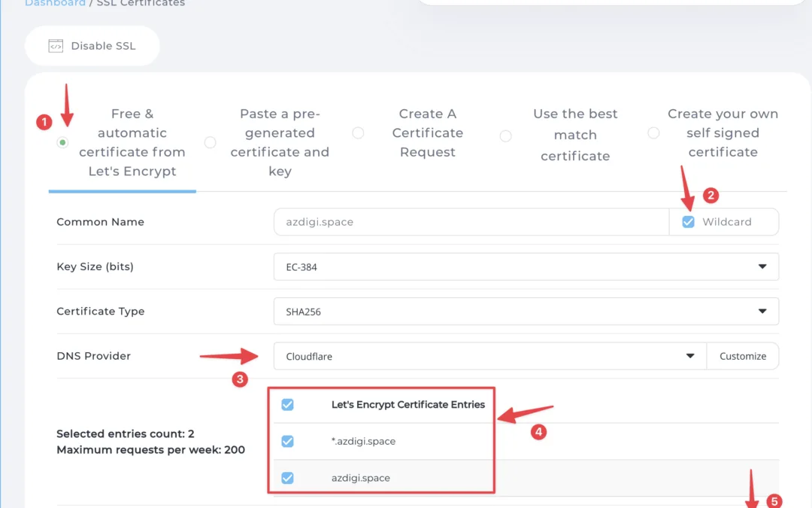Open Create your own self signed tab
Viewport: 812px width, 508px height.
(723, 132)
